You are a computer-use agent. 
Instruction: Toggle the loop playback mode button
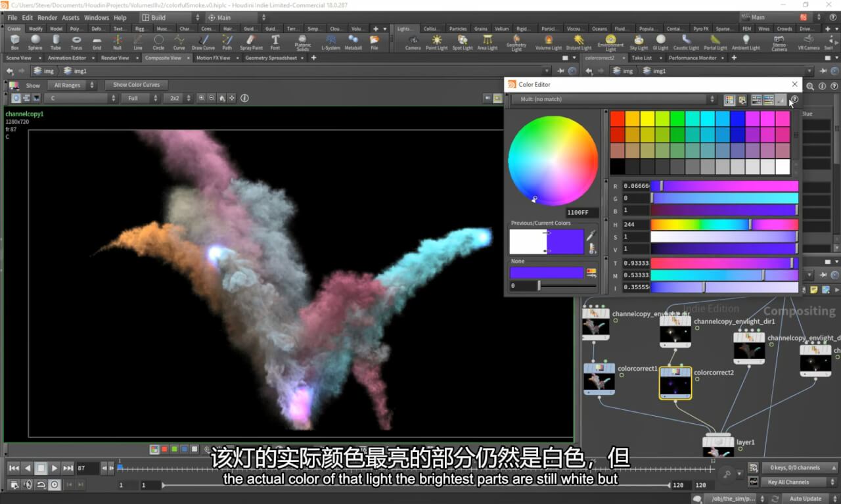41,484
